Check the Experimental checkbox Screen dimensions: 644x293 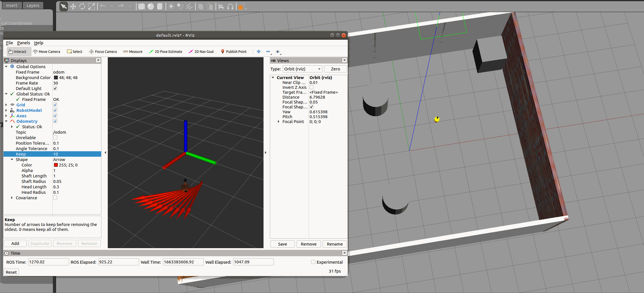pyautogui.click(x=313, y=262)
